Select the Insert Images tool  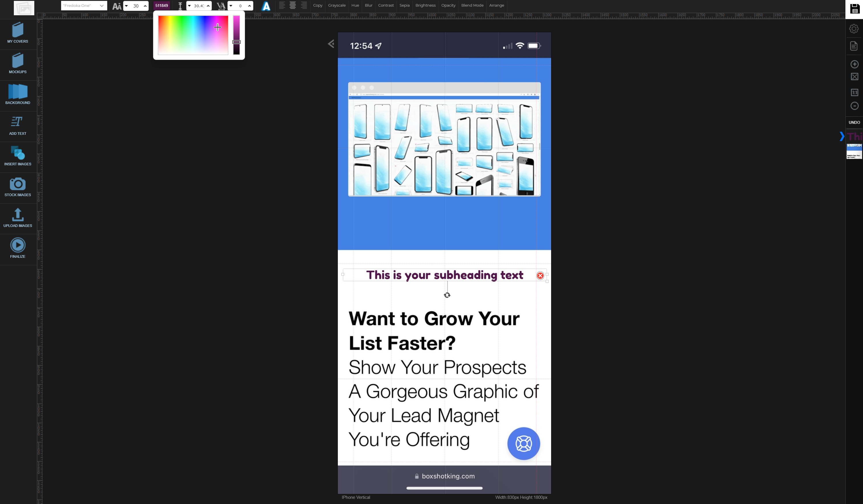click(x=18, y=156)
